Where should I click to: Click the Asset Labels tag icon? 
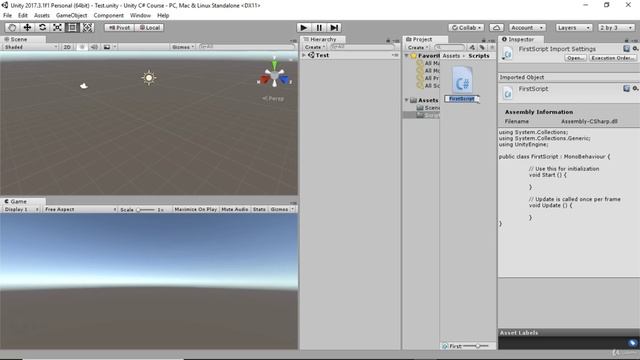(632, 343)
